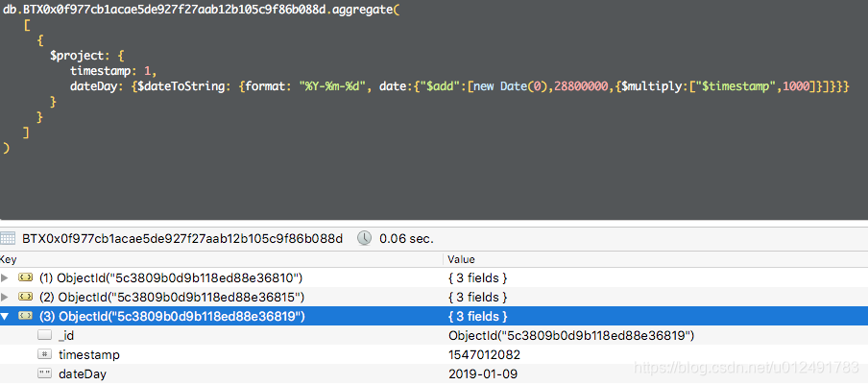Click the timestamp value 1547012082
This screenshot has width=868, height=385.
point(484,354)
